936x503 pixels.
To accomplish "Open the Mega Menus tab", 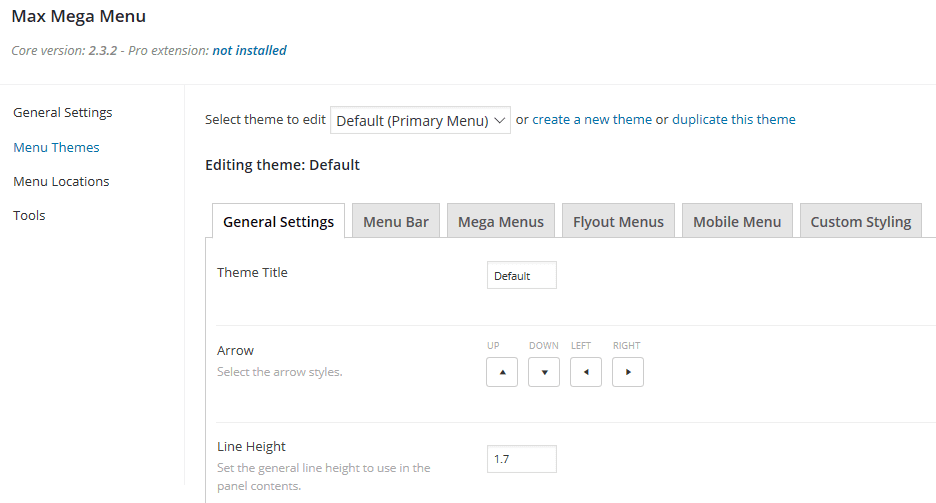I will [501, 221].
